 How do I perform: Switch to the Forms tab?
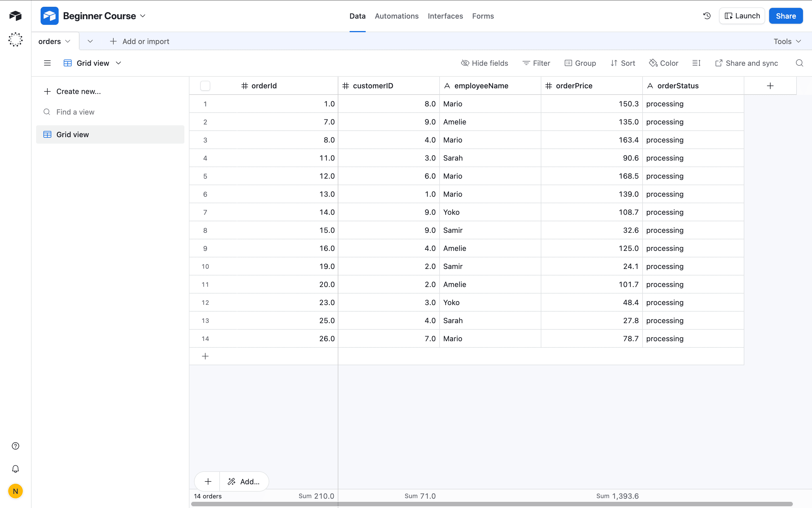pyautogui.click(x=483, y=16)
